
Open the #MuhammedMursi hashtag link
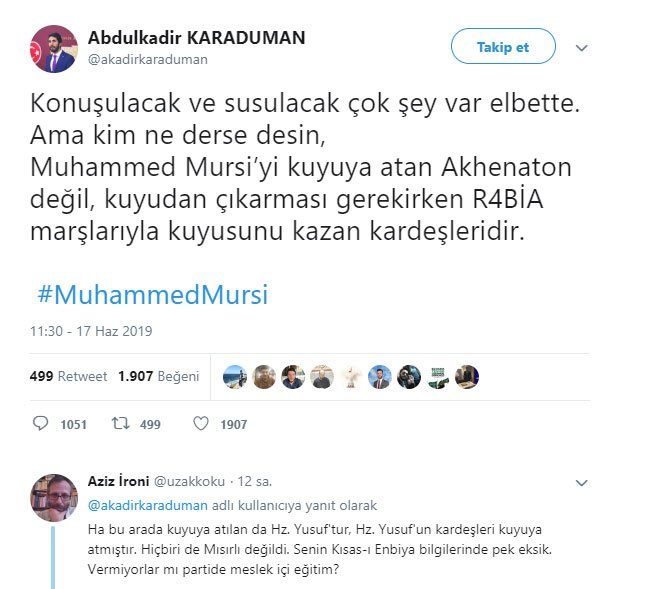153,294
